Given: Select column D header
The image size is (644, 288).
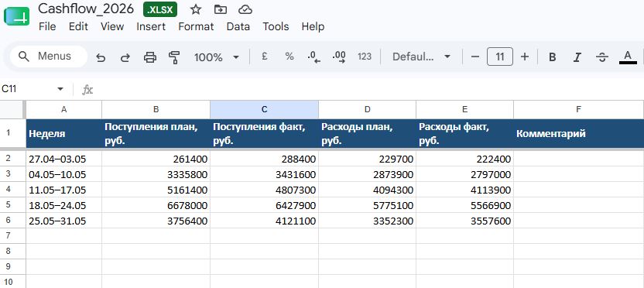Looking at the screenshot, I should 367,109.
